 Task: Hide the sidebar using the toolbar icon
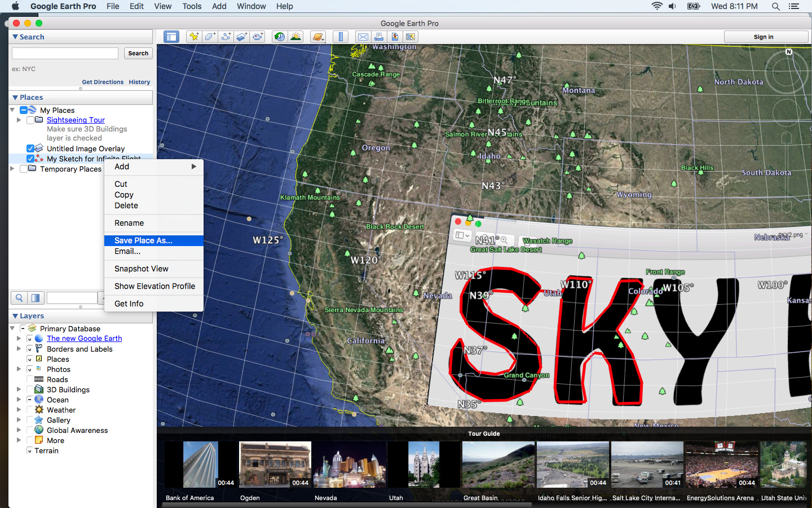click(171, 37)
